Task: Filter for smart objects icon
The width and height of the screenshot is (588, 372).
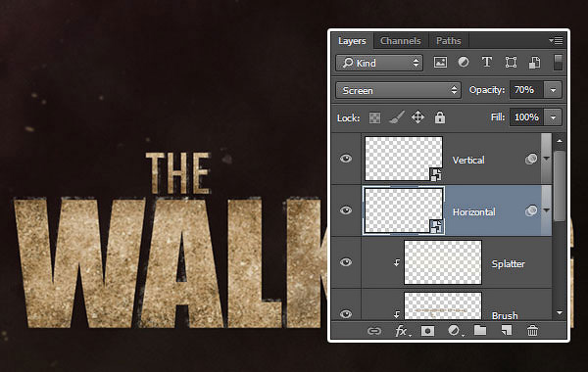Action: tap(534, 63)
